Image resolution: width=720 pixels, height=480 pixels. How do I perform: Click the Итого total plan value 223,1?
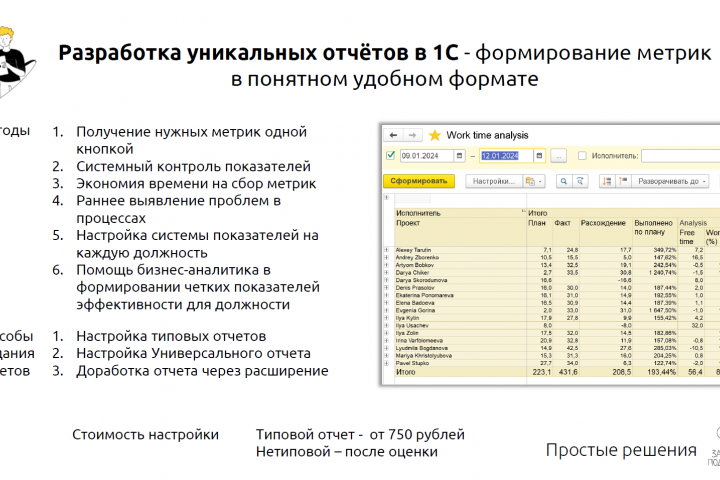click(540, 372)
